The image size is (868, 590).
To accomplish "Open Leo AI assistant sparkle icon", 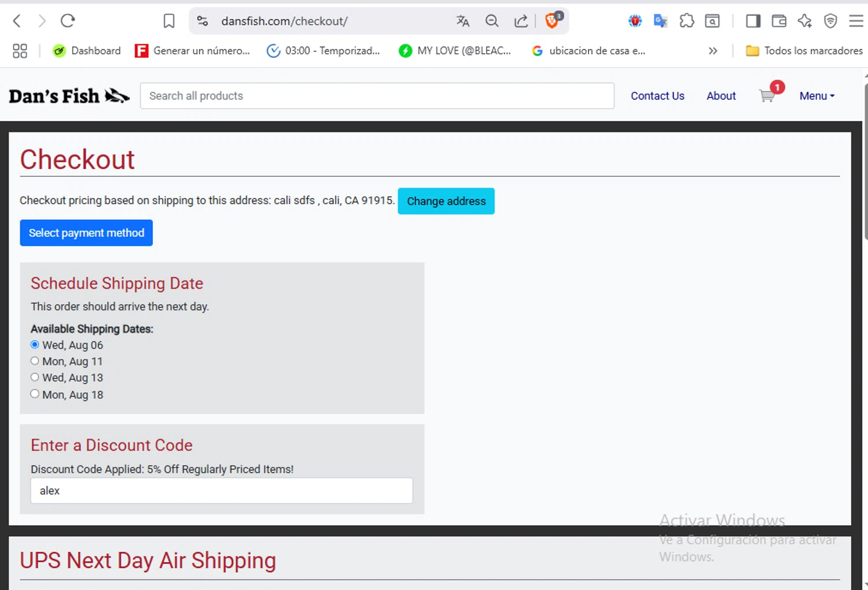I will [804, 21].
